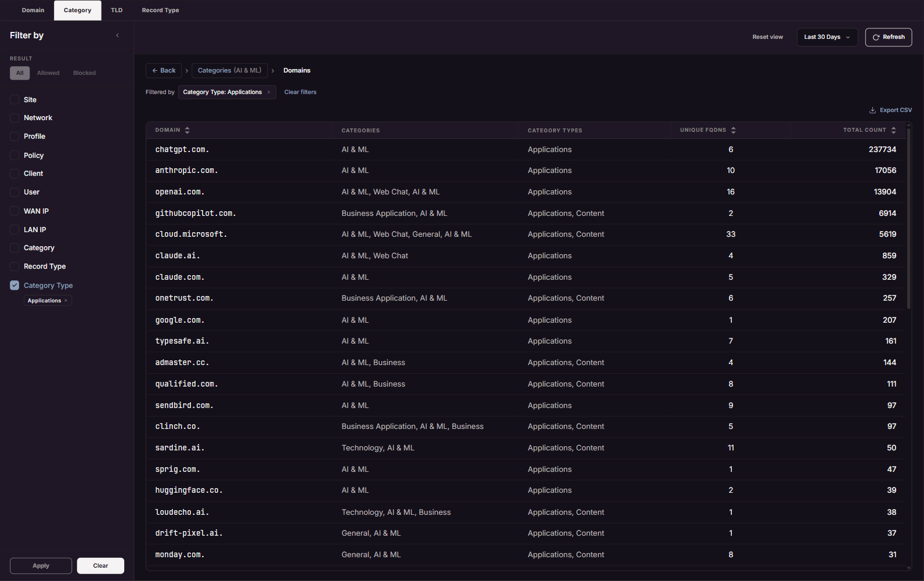Screen dimensions: 924x581
Task: Check the User filter checkbox
Action: tap(15, 192)
